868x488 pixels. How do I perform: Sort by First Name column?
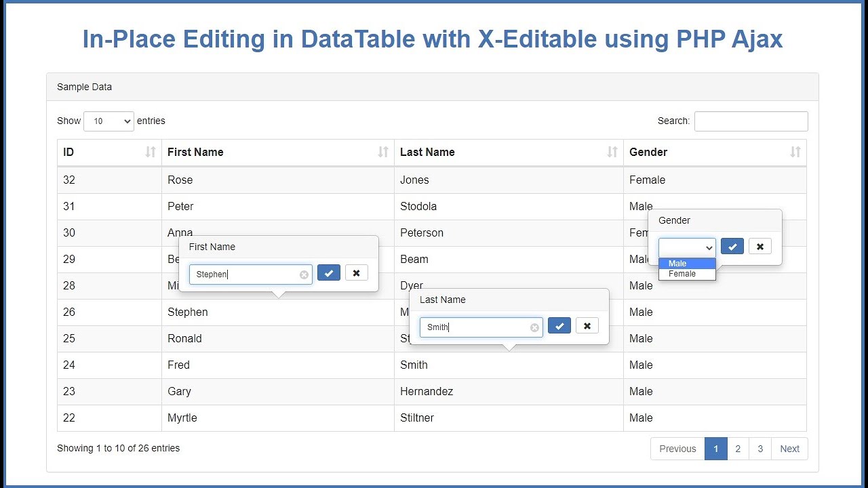pos(277,152)
